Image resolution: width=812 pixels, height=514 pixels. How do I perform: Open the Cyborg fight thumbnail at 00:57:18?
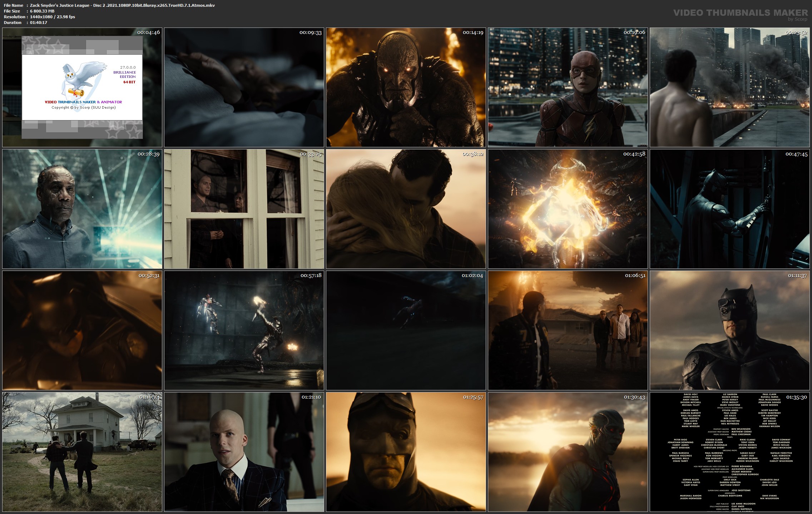[244, 330]
